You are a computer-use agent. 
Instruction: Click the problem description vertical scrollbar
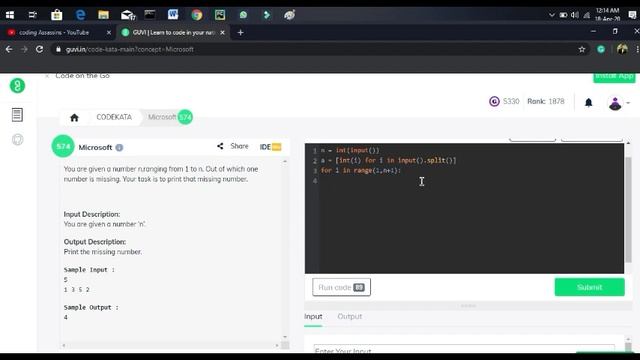pyautogui.click(x=285, y=249)
